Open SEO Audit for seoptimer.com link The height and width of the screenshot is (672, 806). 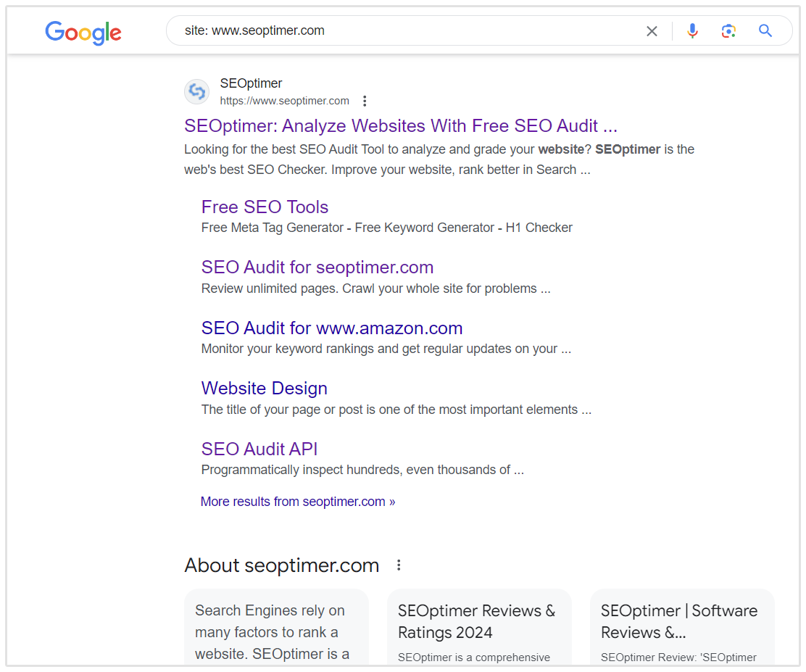tap(317, 267)
